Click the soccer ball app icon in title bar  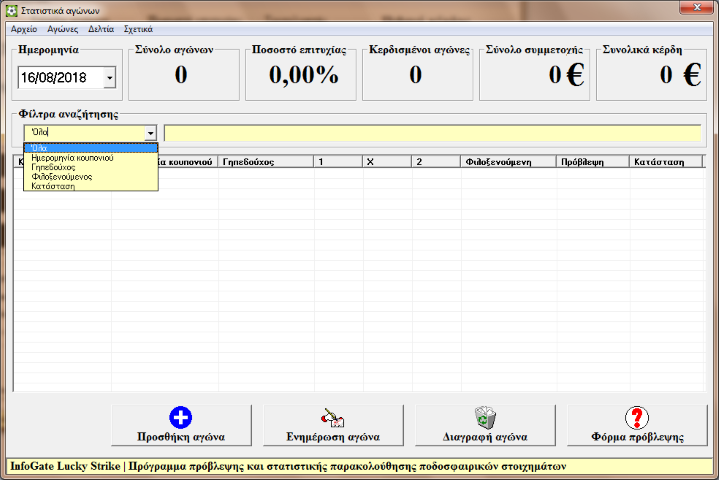[x=12, y=9]
